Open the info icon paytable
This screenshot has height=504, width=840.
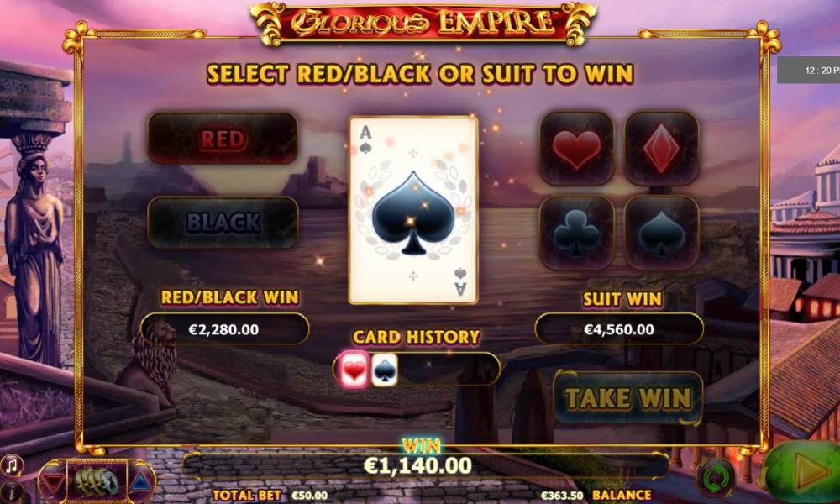(11, 491)
